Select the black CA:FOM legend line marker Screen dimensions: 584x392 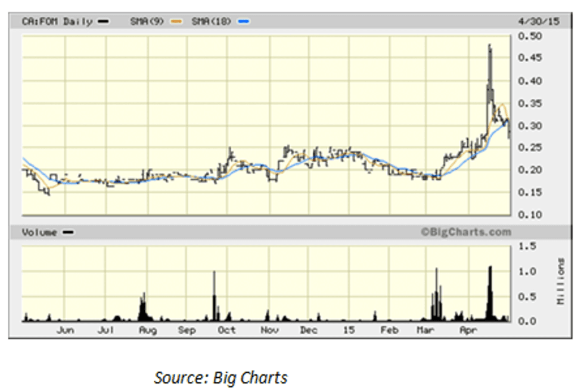[x=103, y=21]
